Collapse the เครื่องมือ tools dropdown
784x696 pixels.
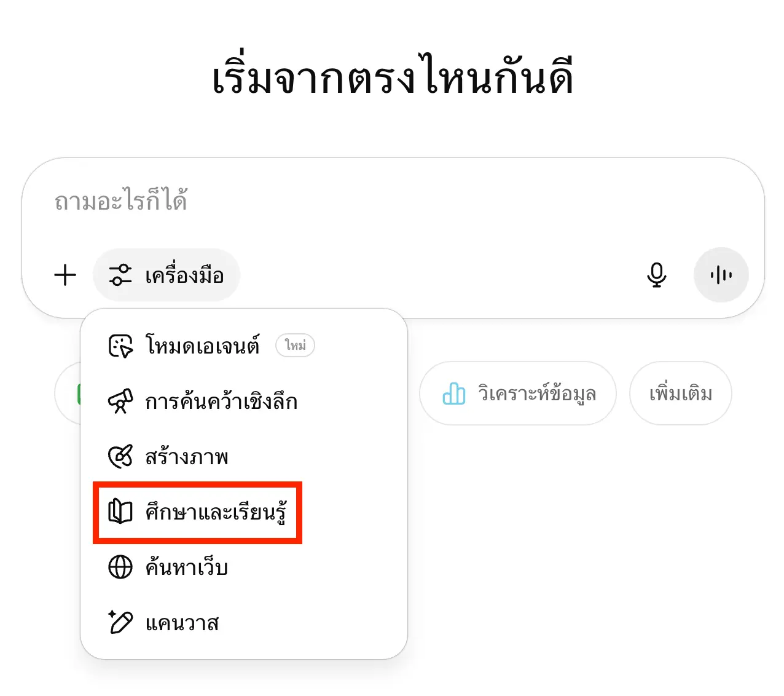167,275
